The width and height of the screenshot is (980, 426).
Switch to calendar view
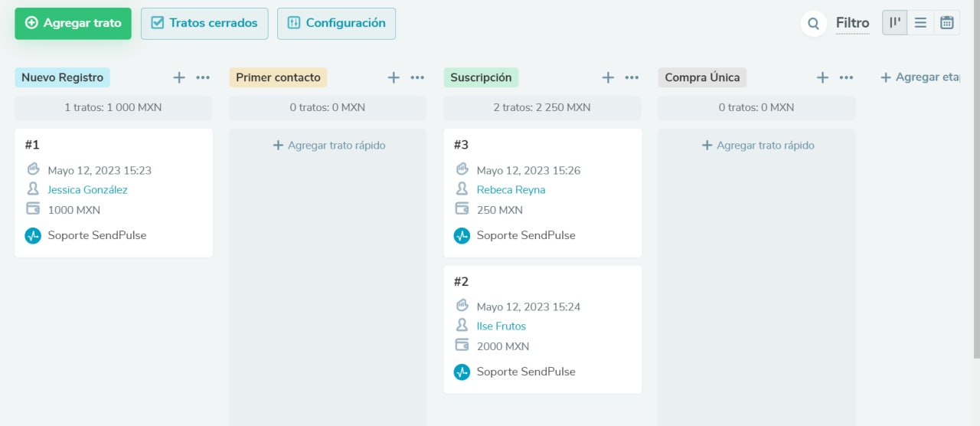(947, 23)
